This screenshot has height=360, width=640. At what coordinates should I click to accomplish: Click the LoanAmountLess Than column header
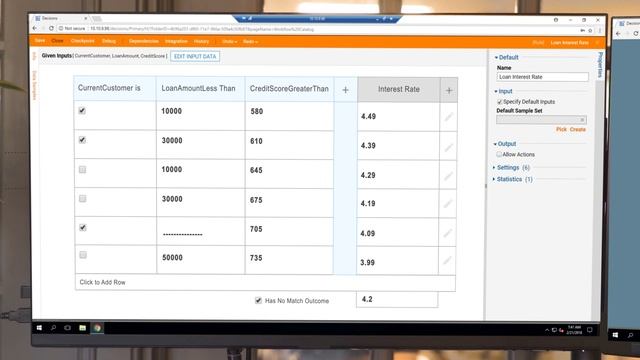(x=200, y=88)
